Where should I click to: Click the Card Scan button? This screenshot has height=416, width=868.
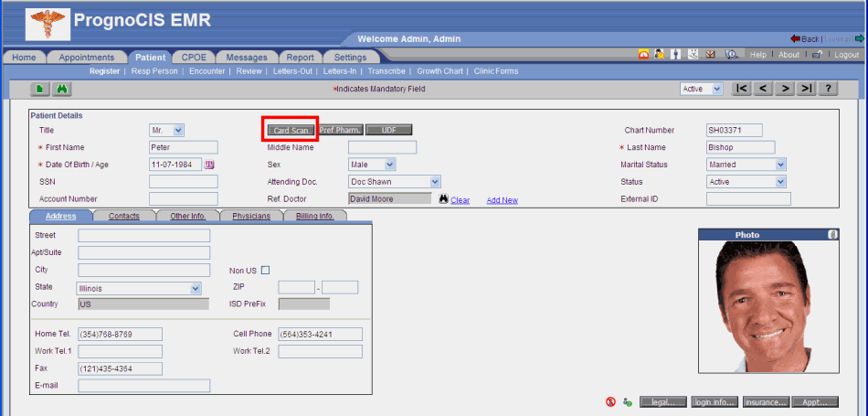click(x=291, y=130)
